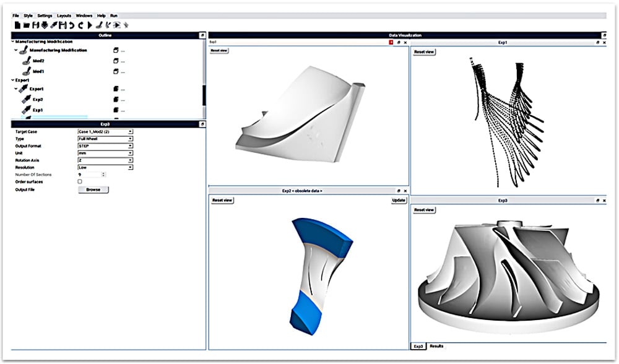Click the download arrow toolbar icon
The height and width of the screenshot is (364, 619).
point(45,25)
